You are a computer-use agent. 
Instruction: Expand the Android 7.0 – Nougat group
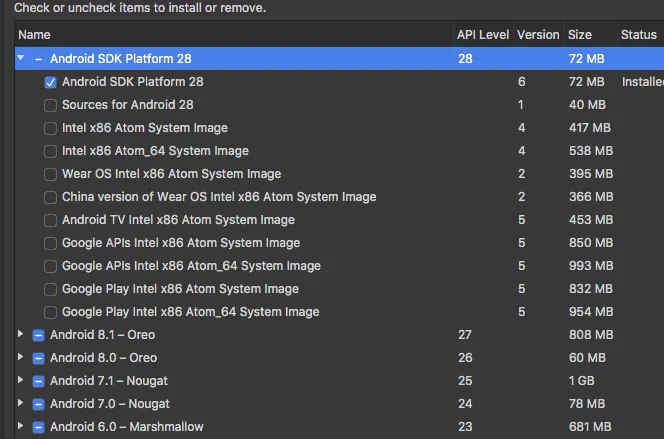coord(21,404)
